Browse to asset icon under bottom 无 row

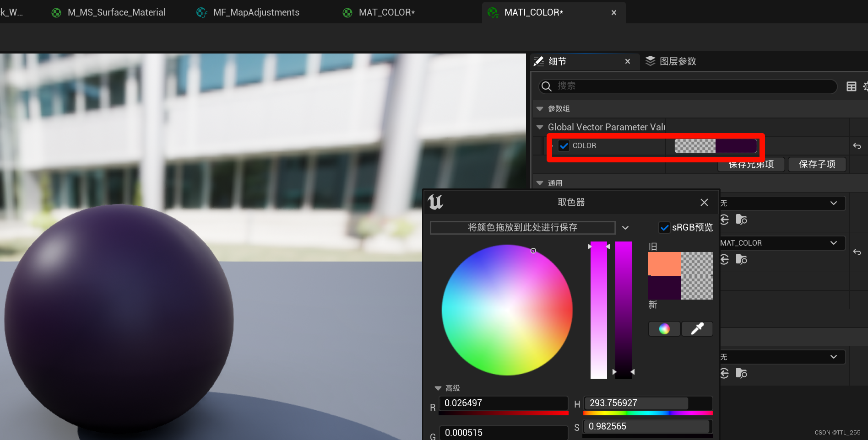pyautogui.click(x=741, y=373)
